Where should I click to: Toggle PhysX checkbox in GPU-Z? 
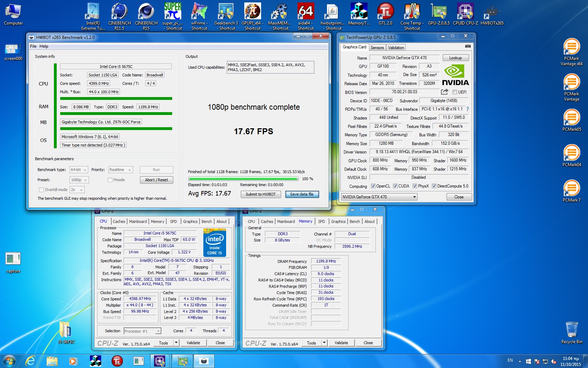(415, 186)
